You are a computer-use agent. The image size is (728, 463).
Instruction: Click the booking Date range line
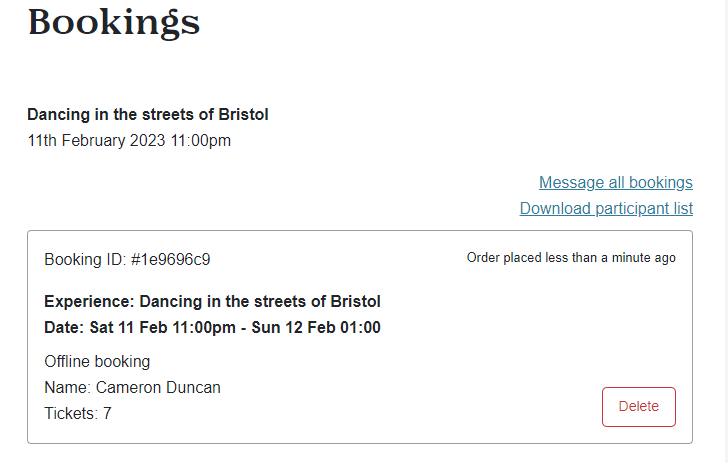[212, 327]
